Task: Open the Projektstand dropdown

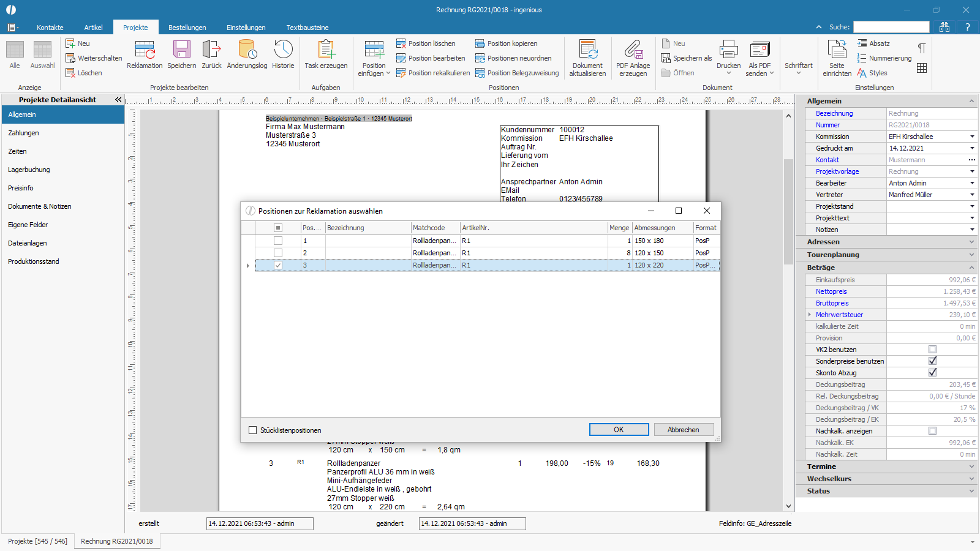Action: pyautogui.click(x=972, y=206)
